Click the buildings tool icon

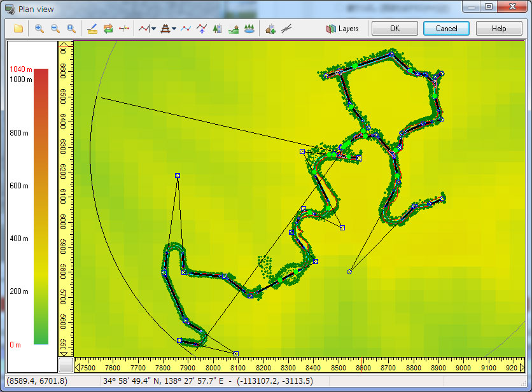point(218,29)
